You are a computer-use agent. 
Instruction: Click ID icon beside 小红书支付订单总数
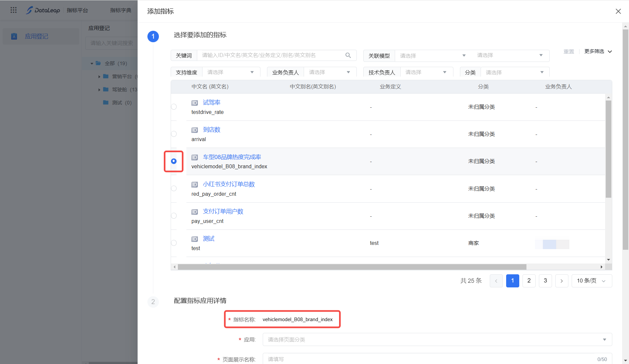pos(195,185)
